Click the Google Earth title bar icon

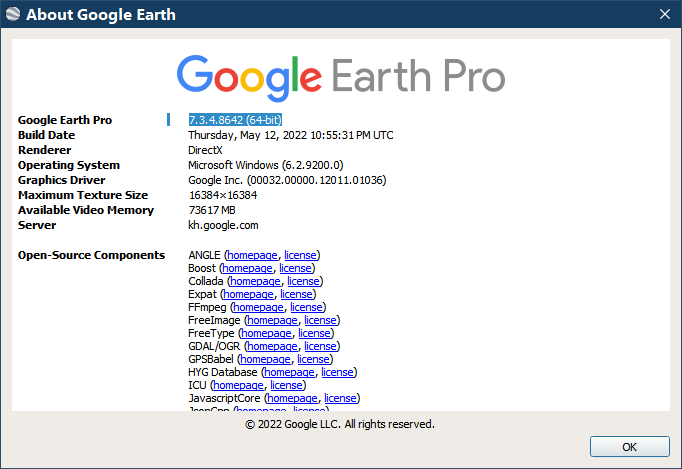[12, 15]
